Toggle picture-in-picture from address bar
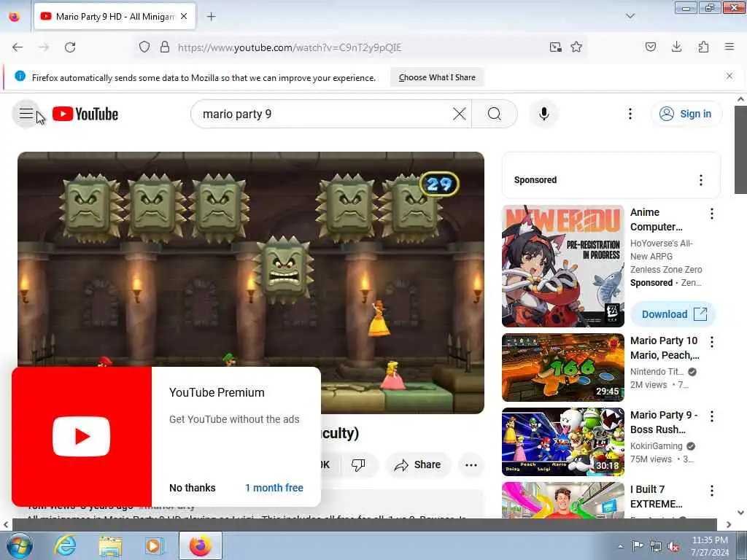The width and height of the screenshot is (747, 560). pos(555,47)
